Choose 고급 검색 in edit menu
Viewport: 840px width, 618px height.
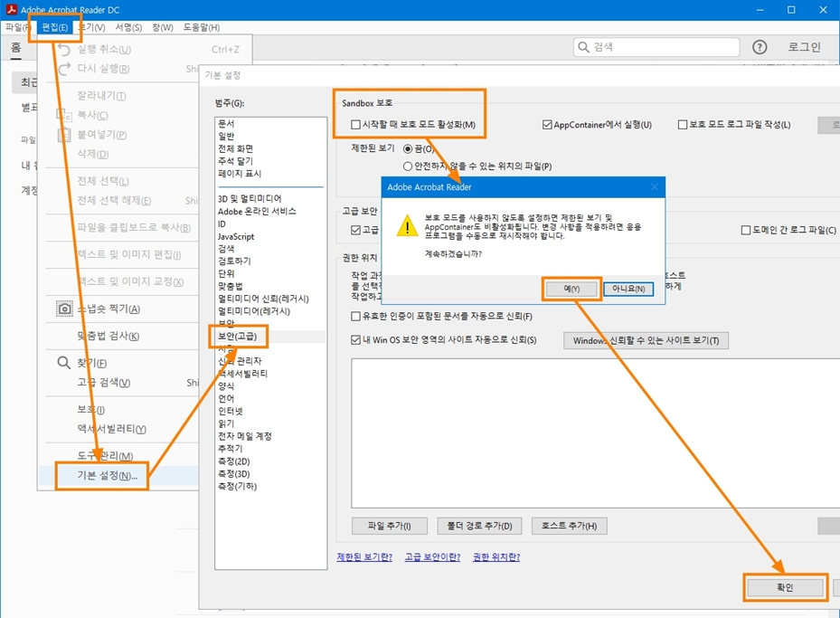[103, 383]
